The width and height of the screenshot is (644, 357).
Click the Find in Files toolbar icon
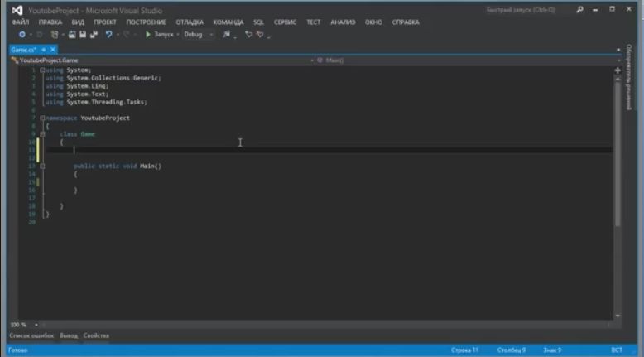226,35
